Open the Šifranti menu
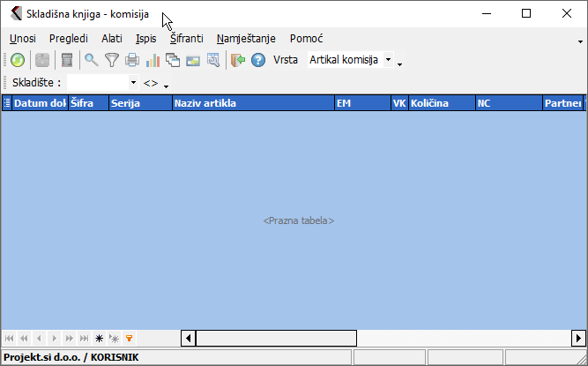This screenshot has height=366, width=588. pos(186,39)
